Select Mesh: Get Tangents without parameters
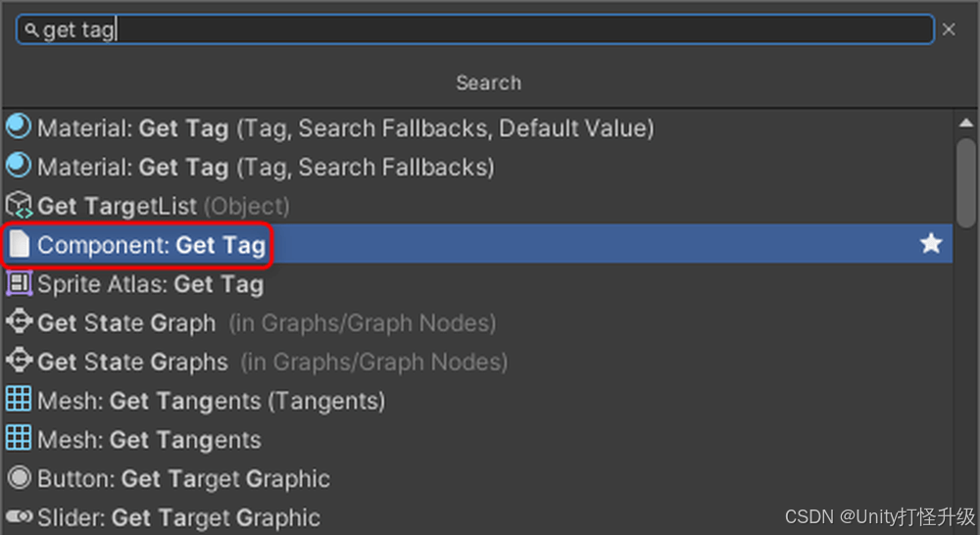The height and width of the screenshot is (535, 980). click(x=149, y=440)
